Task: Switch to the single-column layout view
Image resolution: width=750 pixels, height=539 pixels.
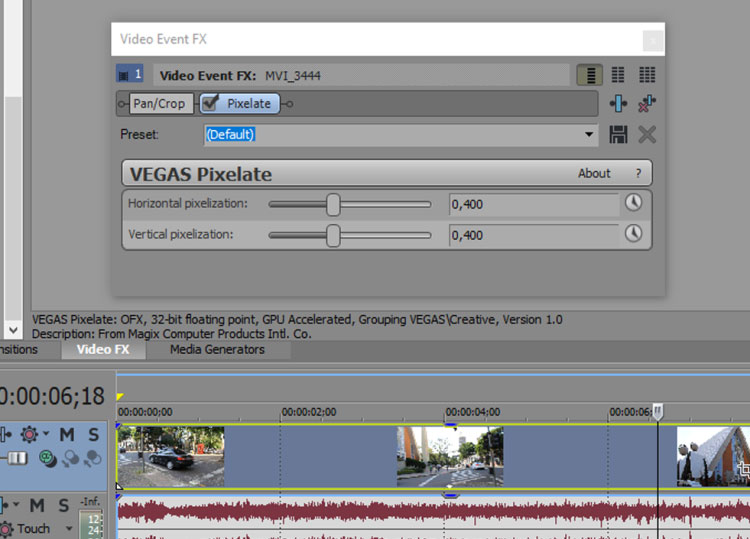Action: pyautogui.click(x=589, y=75)
